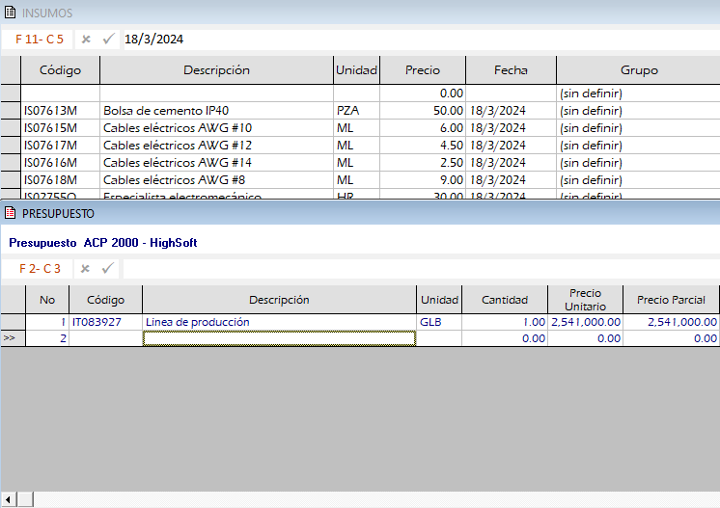Click the PRESUPUESTO panel title icon
The height and width of the screenshot is (508, 720).
11,213
